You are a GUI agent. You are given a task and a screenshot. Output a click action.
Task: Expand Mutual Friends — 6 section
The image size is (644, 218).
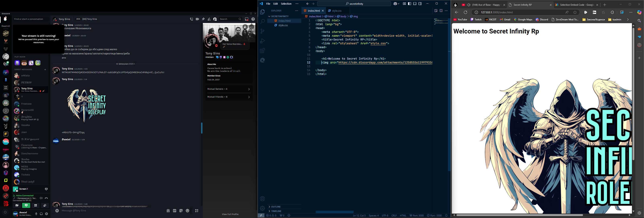[x=229, y=97]
